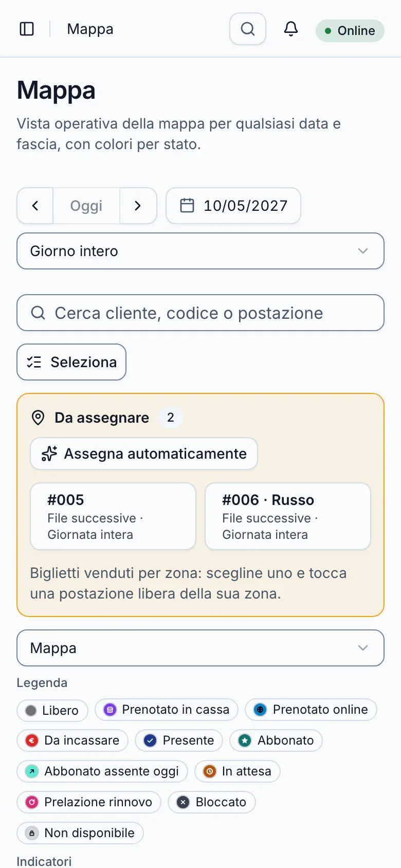Click the Da incassare red swatch chip
Screen dimensions: 401x868
click(72, 740)
